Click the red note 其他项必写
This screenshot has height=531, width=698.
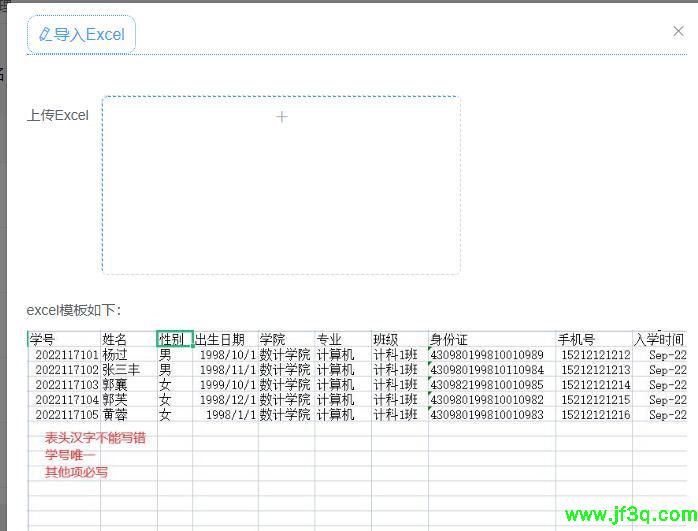pos(76,472)
